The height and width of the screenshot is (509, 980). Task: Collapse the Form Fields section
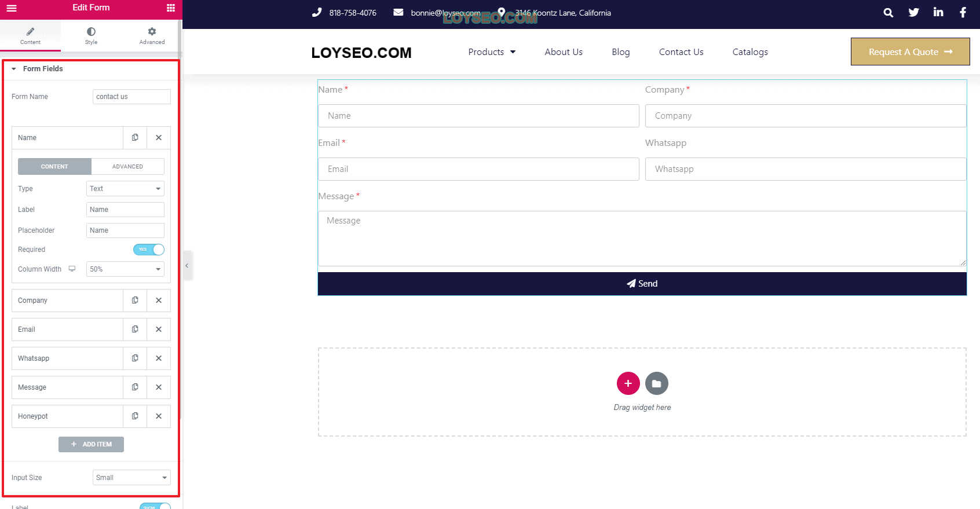pos(90,69)
